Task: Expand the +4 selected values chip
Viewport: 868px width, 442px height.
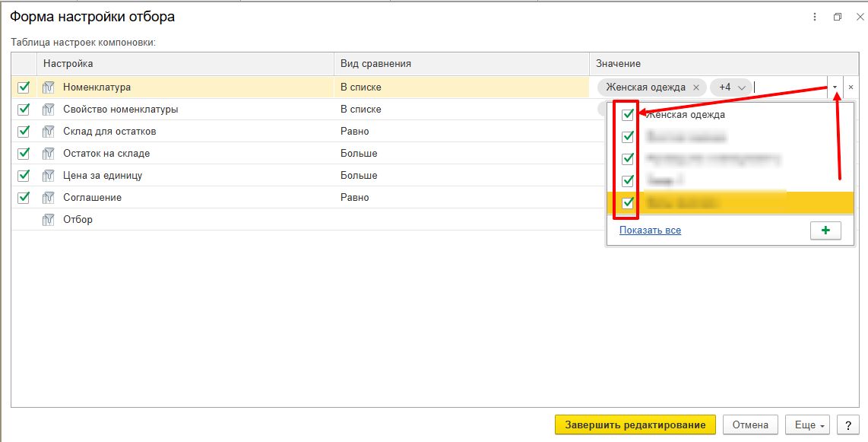Action: (x=730, y=87)
